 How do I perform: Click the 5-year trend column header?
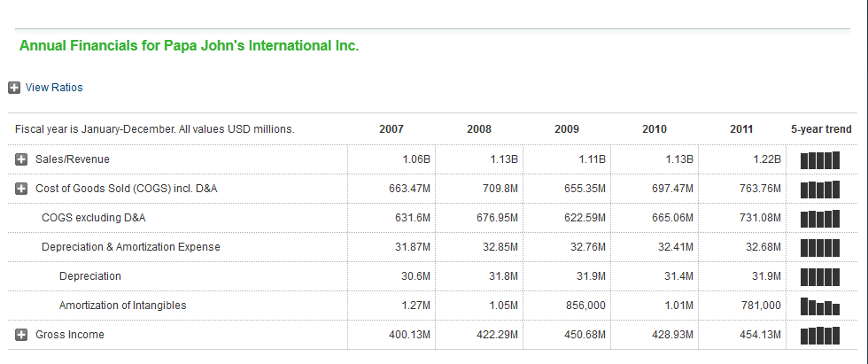pyautogui.click(x=821, y=129)
